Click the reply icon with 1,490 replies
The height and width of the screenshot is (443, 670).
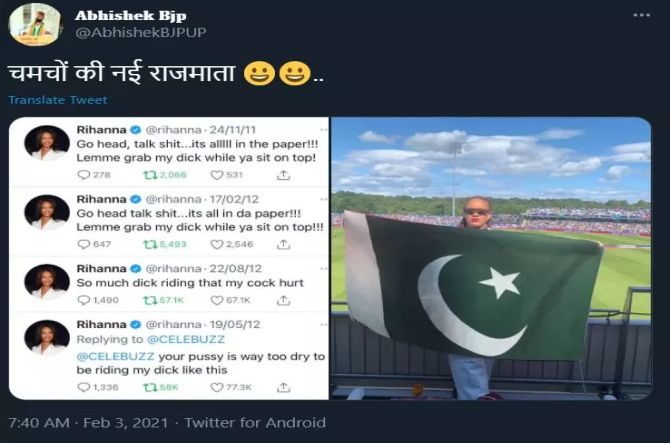(83, 300)
